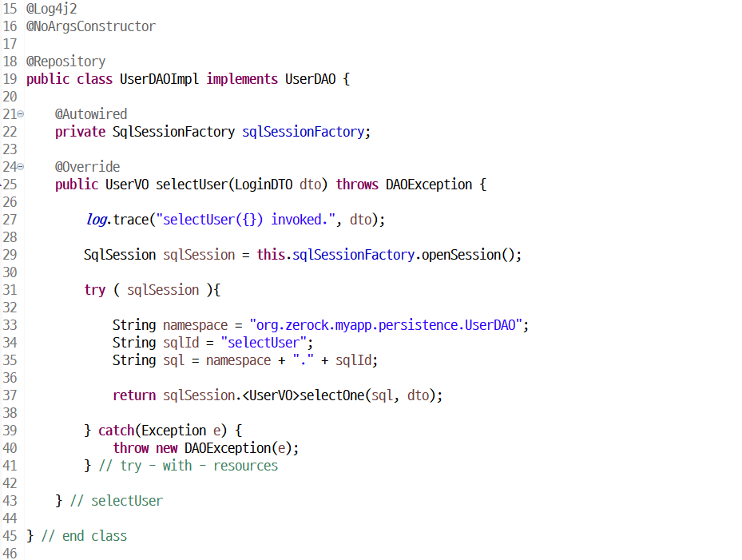Click UserDAO in the implements clause

(x=311, y=79)
